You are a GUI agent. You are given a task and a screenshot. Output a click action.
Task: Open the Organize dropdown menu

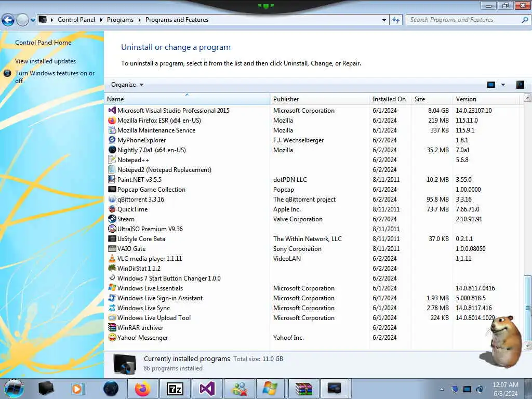[127, 85]
